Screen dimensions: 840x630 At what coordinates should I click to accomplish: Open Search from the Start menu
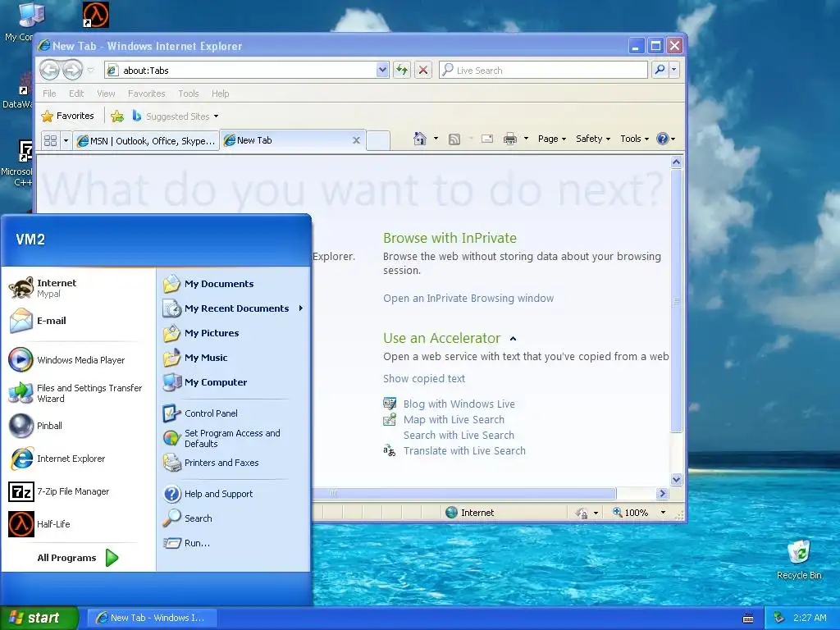[x=234, y=518]
